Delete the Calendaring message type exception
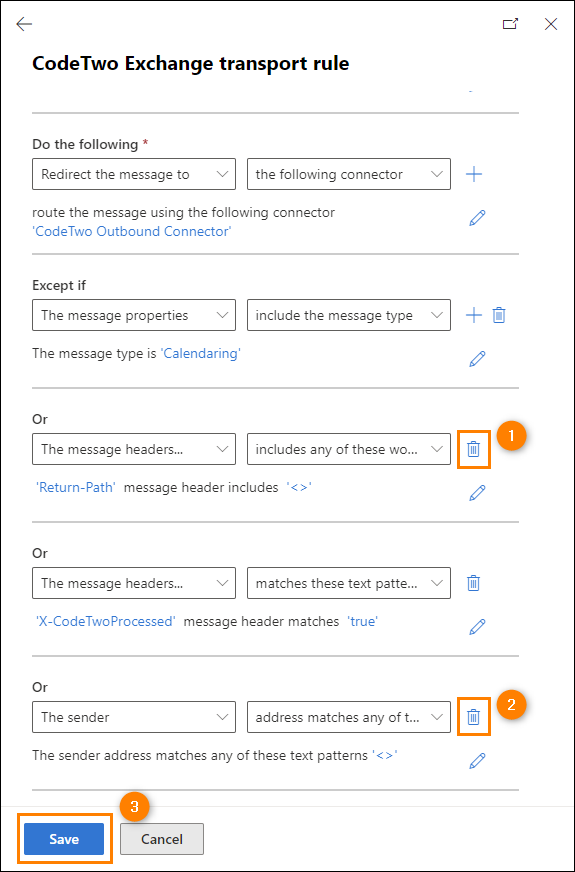 499,315
